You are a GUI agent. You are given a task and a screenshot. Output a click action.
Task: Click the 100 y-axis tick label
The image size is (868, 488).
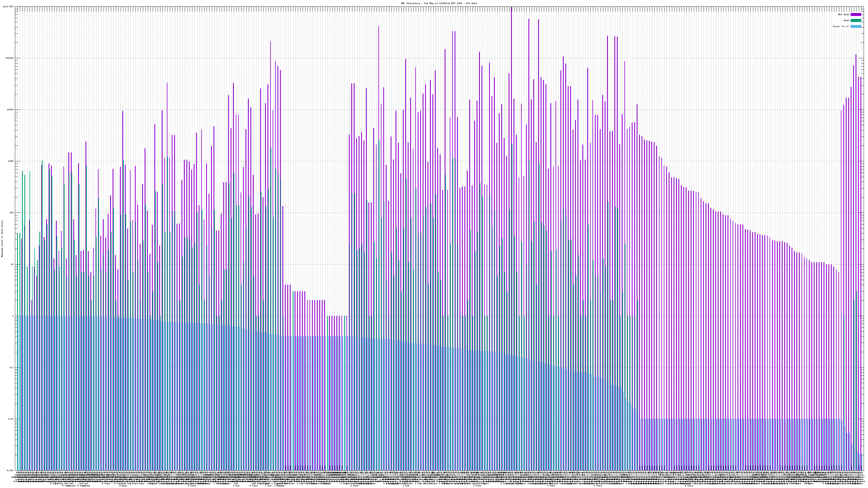pyautogui.click(x=11, y=213)
